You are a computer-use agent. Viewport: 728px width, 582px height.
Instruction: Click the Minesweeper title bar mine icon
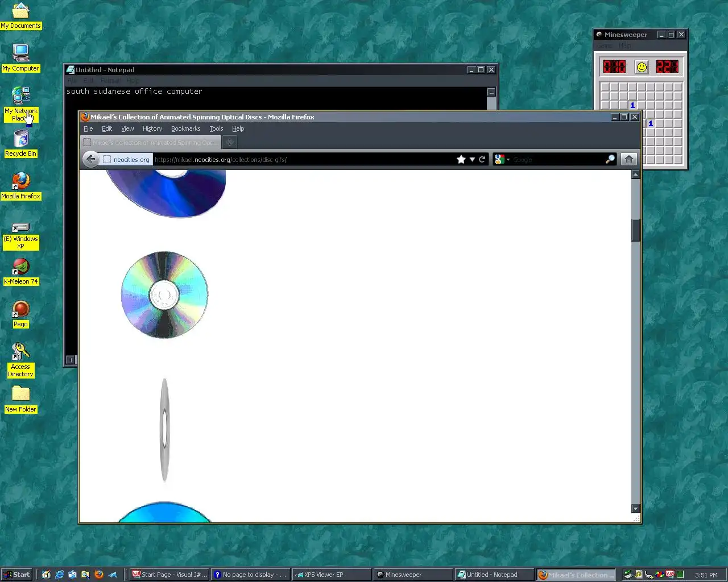coord(599,35)
